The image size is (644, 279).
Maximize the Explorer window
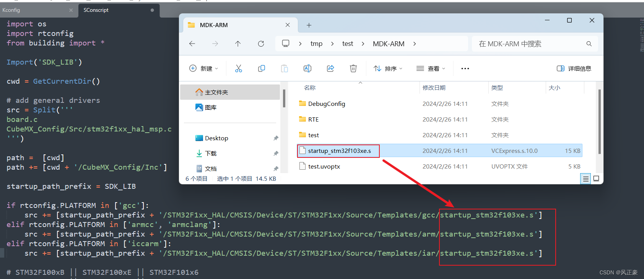pyautogui.click(x=569, y=20)
